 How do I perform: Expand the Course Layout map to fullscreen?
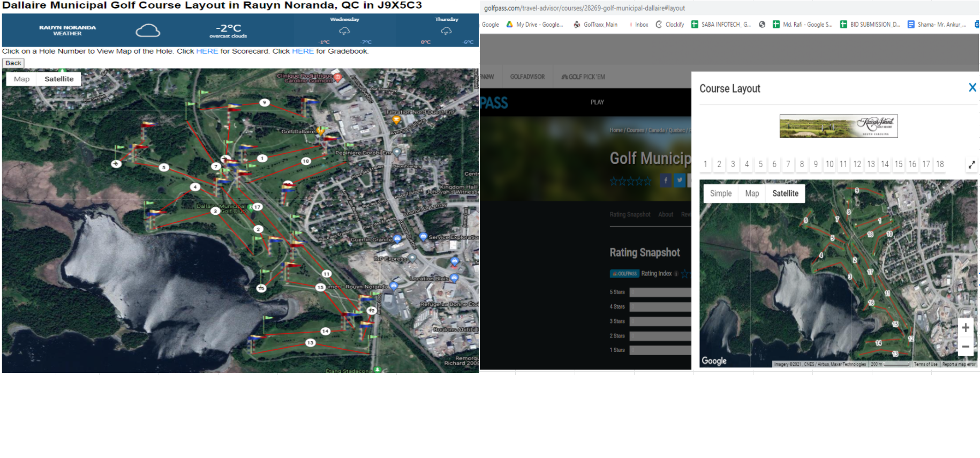pyautogui.click(x=971, y=165)
